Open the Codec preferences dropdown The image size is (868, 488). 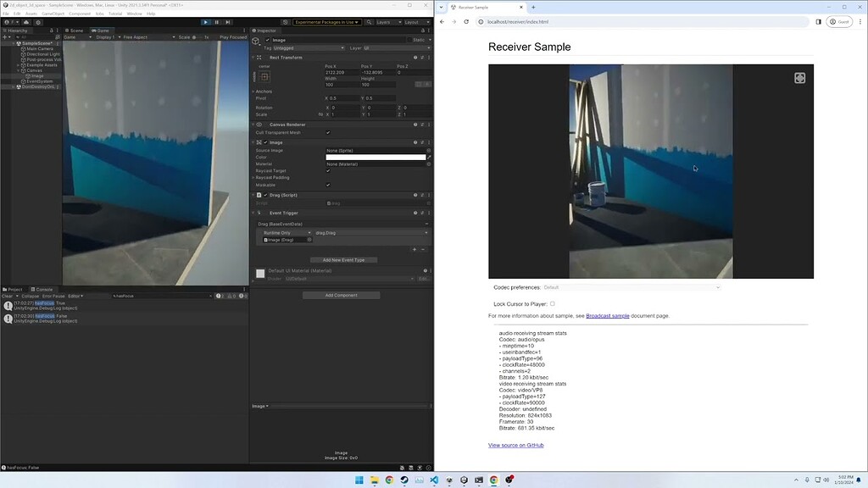click(632, 286)
